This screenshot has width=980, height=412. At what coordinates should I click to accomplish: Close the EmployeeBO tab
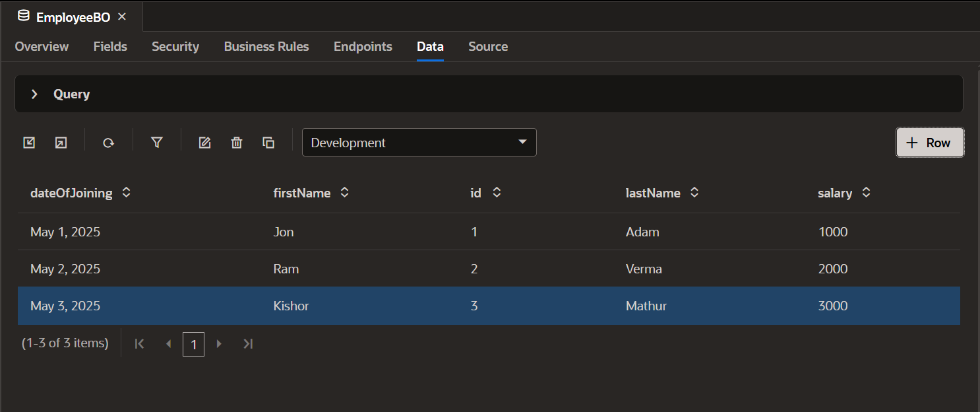(x=122, y=17)
